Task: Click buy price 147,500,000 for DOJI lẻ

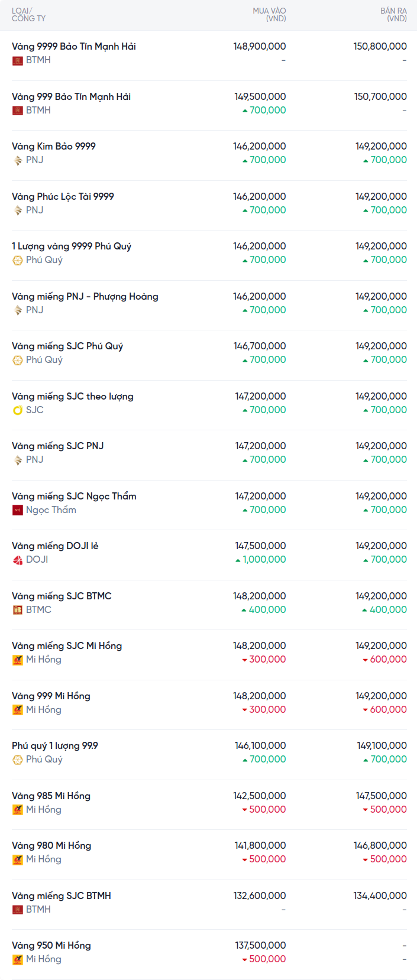Action: click(x=260, y=546)
